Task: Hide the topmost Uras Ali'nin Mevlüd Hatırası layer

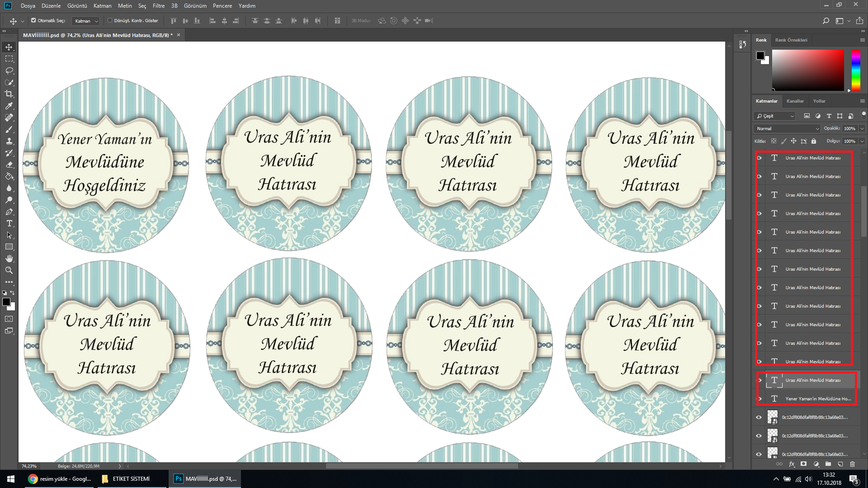Action: pyautogui.click(x=759, y=158)
